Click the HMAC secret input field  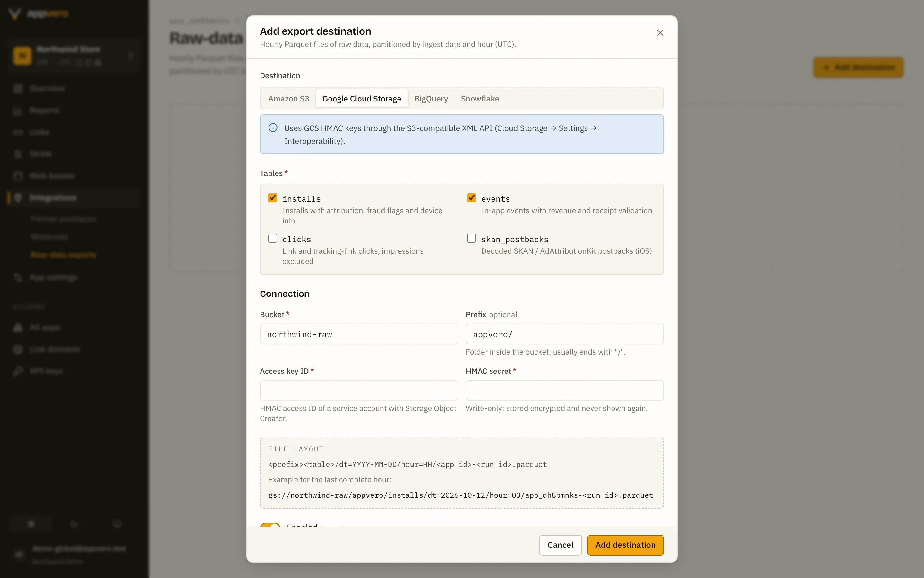click(564, 390)
